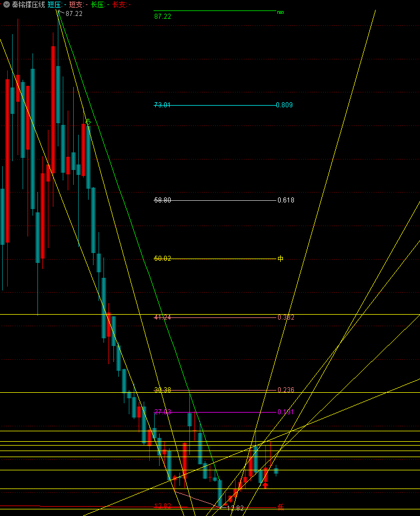Click the red 12.82 bottom level price

point(162,506)
